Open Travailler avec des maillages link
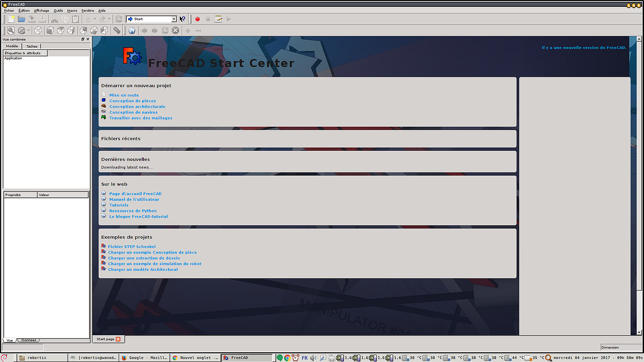 (x=141, y=118)
